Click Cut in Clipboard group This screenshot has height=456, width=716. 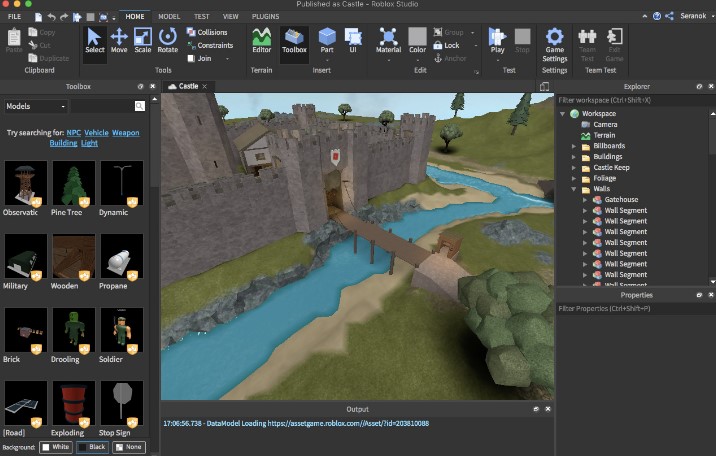39,45
